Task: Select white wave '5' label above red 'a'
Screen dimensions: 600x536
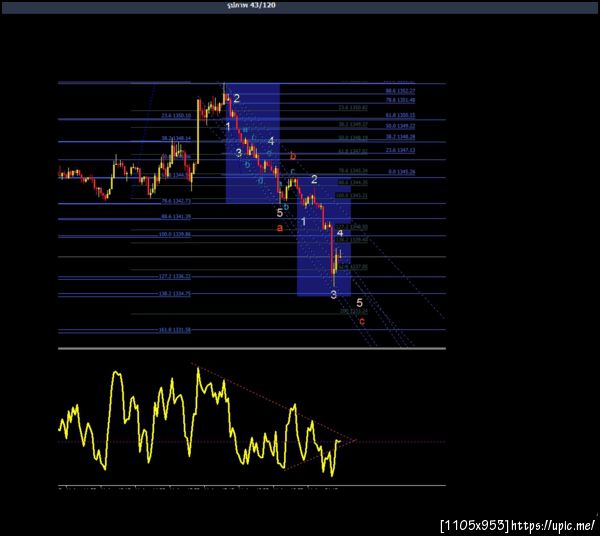Action: click(280, 213)
